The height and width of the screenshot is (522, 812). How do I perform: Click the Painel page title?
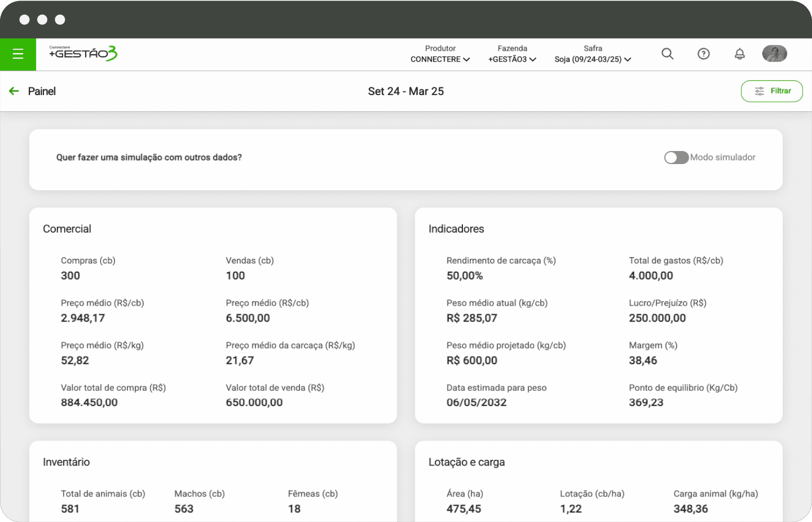click(42, 91)
